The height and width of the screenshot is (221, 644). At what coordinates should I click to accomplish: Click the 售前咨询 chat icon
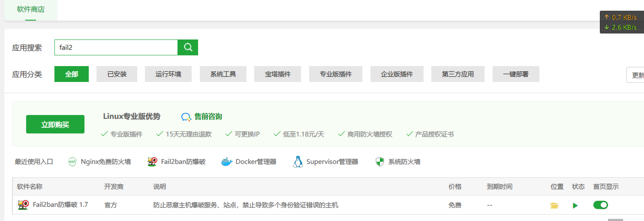pyautogui.click(x=186, y=117)
